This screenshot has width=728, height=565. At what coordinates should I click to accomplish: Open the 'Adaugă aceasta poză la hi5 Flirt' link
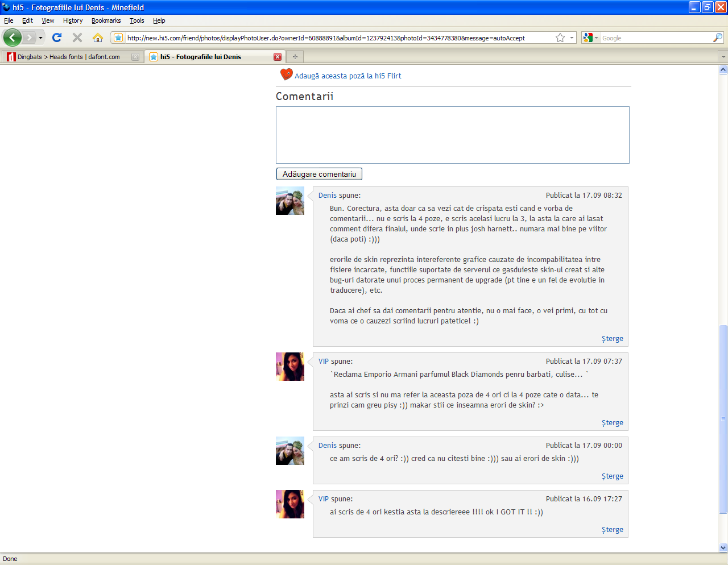tap(348, 76)
